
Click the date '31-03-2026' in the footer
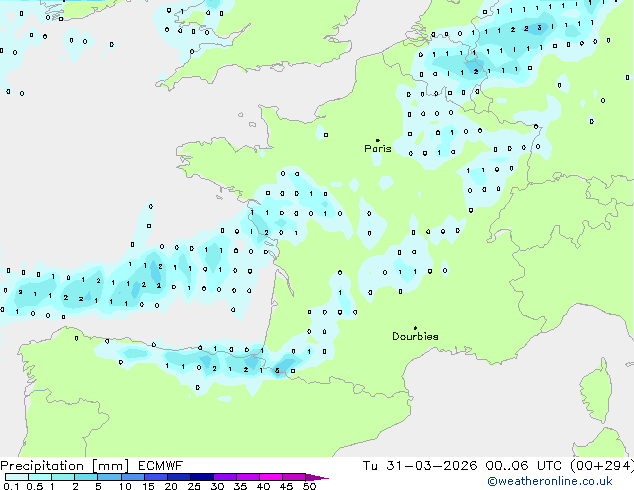coord(431,466)
